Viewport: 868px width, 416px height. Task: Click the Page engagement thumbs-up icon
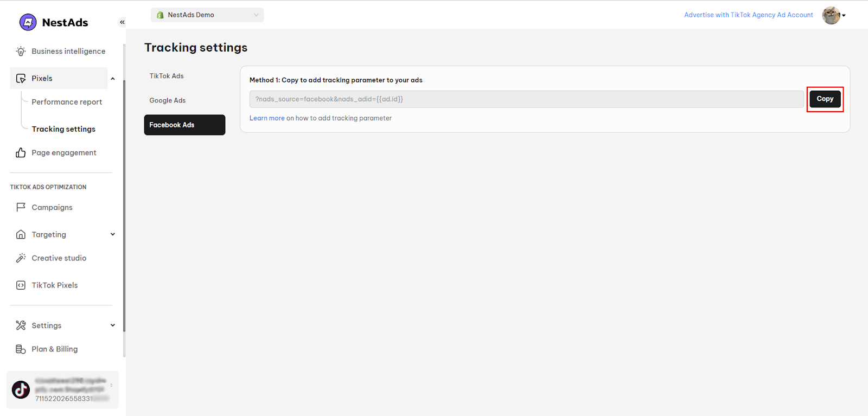(21, 153)
